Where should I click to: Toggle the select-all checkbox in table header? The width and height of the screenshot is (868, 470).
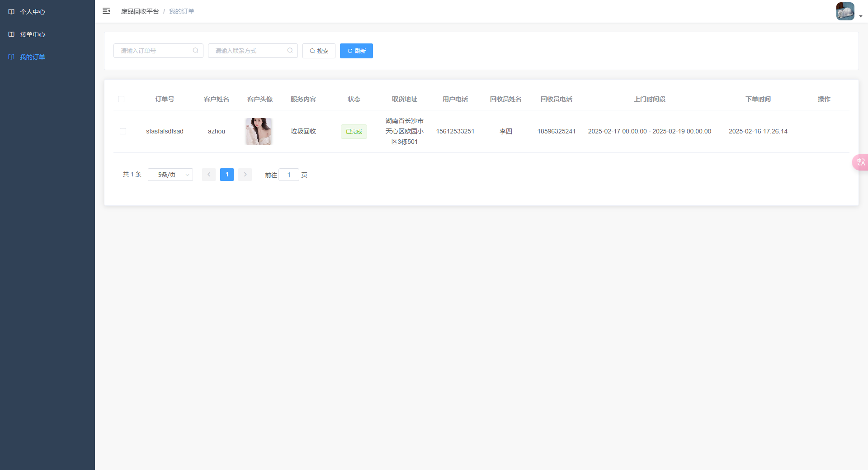(121, 99)
